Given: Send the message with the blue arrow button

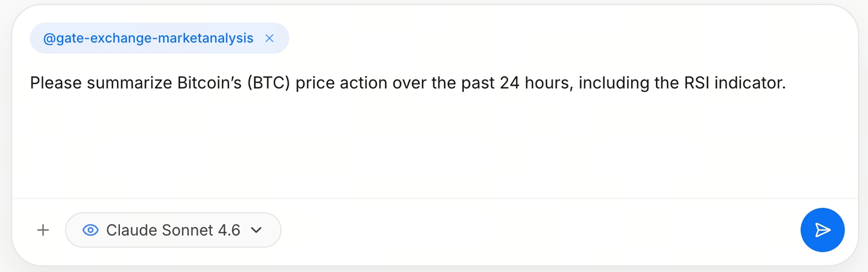Looking at the screenshot, I should pyautogui.click(x=822, y=230).
